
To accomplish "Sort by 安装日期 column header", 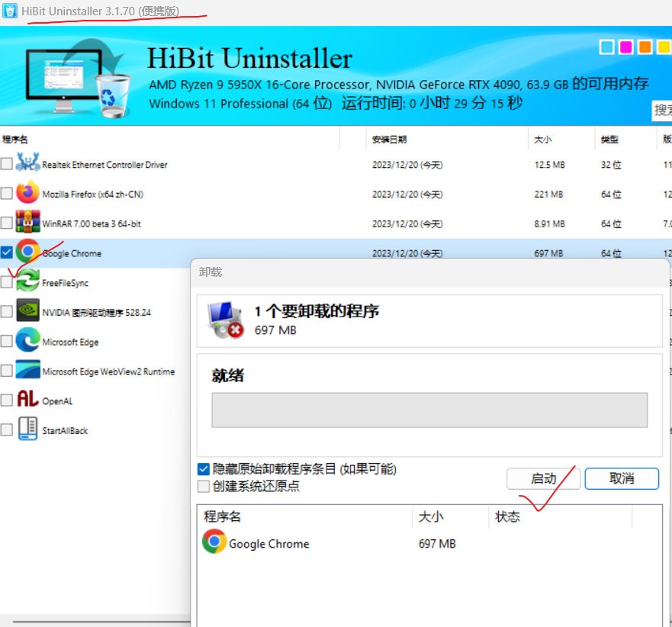I will [x=390, y=140].
